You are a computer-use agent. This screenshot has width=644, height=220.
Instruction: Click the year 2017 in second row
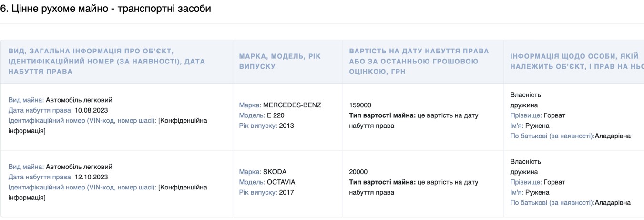(x=286, y=193)
